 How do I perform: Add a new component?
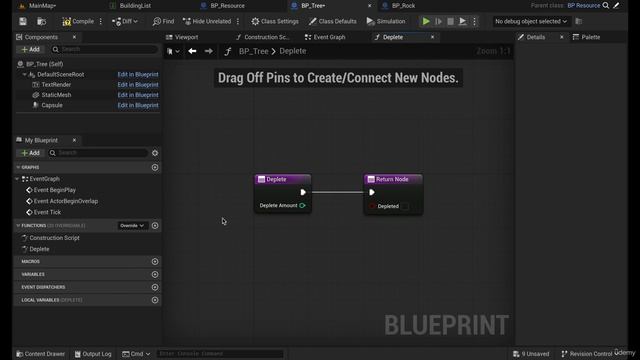point(31,49)
